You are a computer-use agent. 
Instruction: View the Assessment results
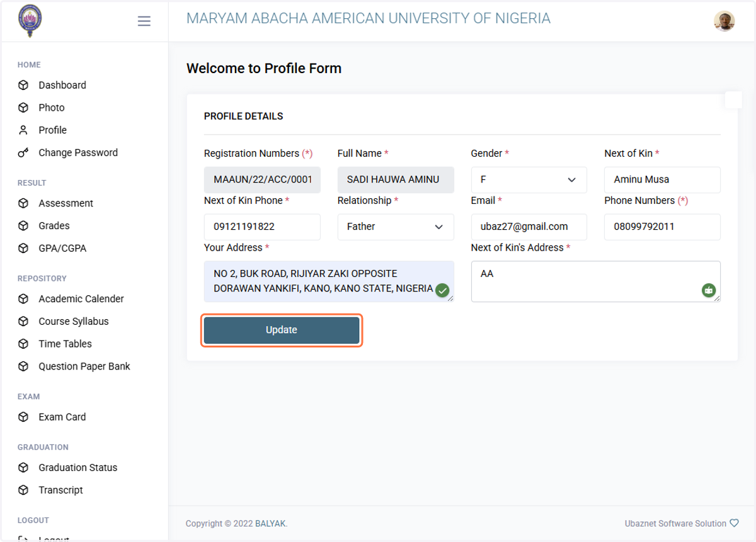click(x=66, y=203)
